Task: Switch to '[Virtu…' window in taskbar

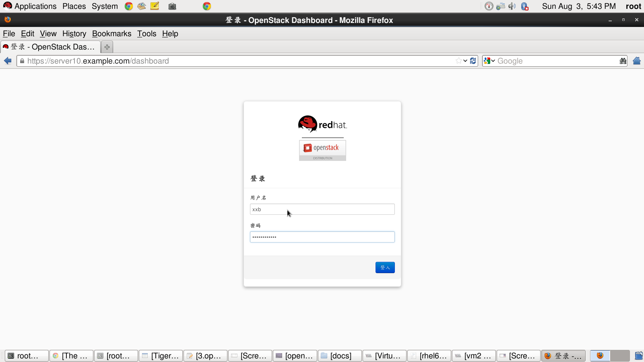Action: pos(384,356)
